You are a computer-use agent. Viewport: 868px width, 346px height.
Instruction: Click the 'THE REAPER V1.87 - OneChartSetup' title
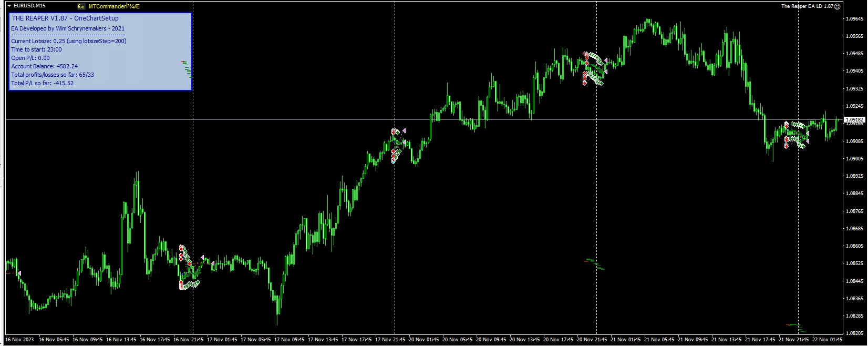coord(65,18)
